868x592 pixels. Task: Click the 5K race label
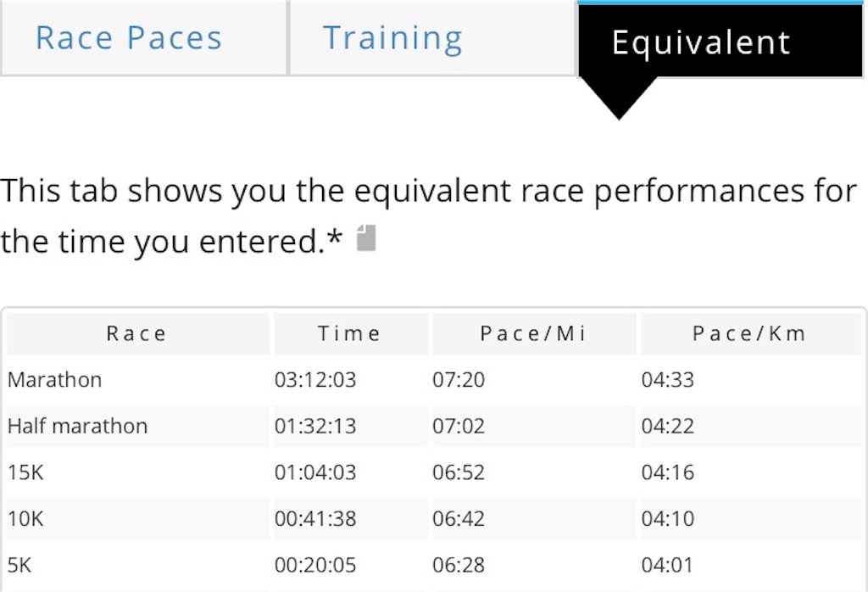19,566
